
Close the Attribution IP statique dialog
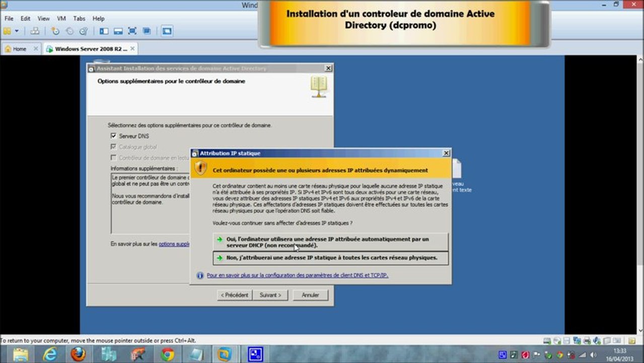click(x=446, y=153)
